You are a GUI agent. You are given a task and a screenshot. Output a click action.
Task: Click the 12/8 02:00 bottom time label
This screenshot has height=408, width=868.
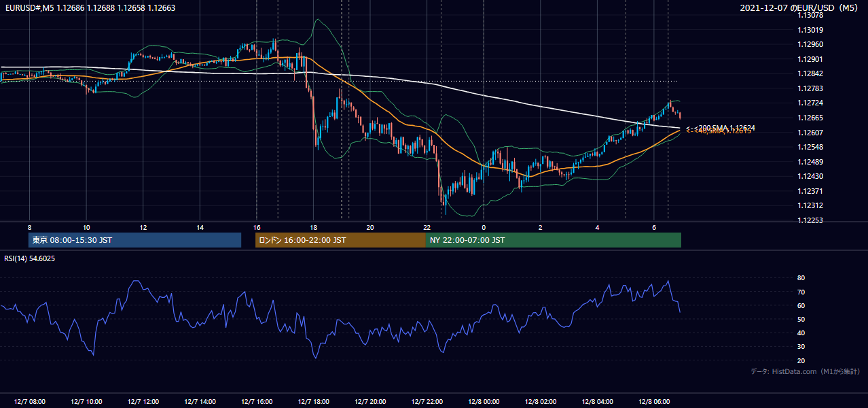coord(541,401)
